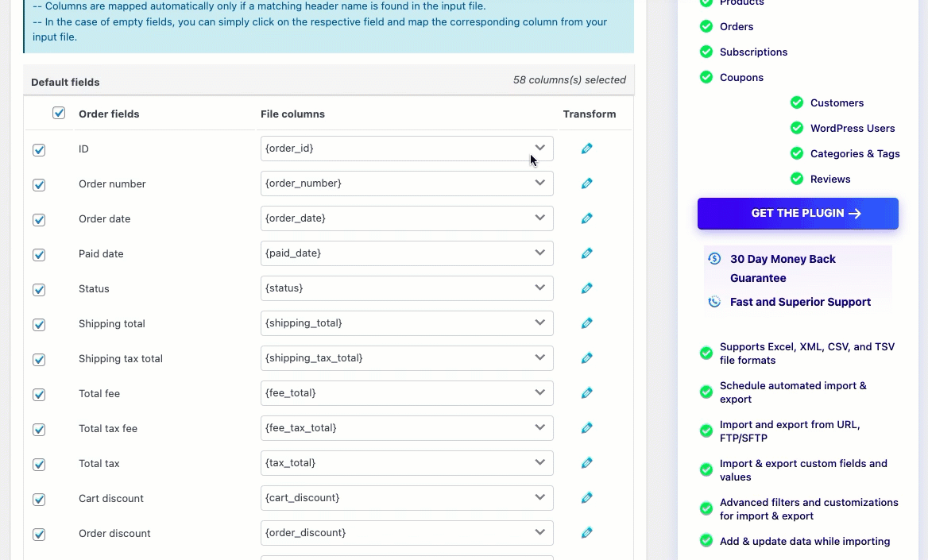Click the 30 Day Money Back icon
The image size is (928, 560).
point(714,259)
